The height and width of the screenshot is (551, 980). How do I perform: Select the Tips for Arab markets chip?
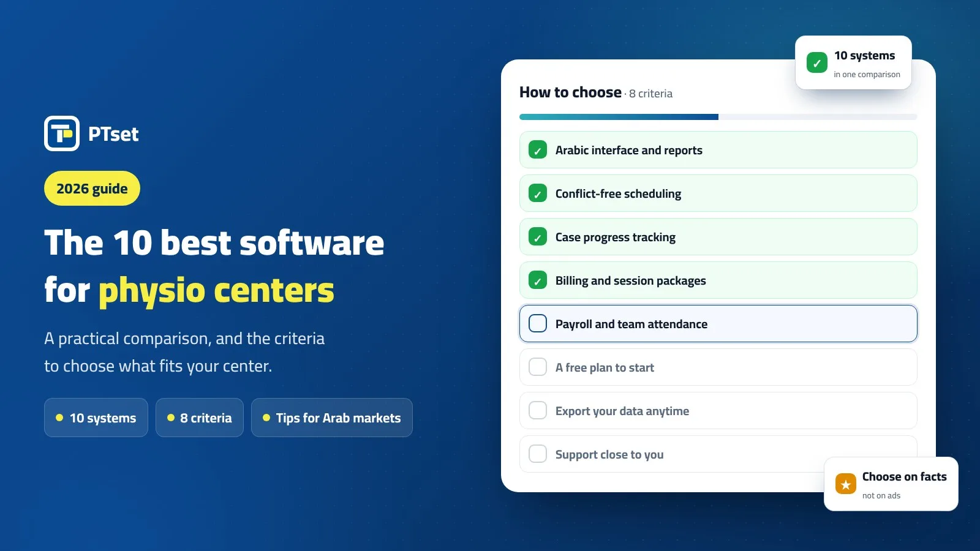coord(332,418)
